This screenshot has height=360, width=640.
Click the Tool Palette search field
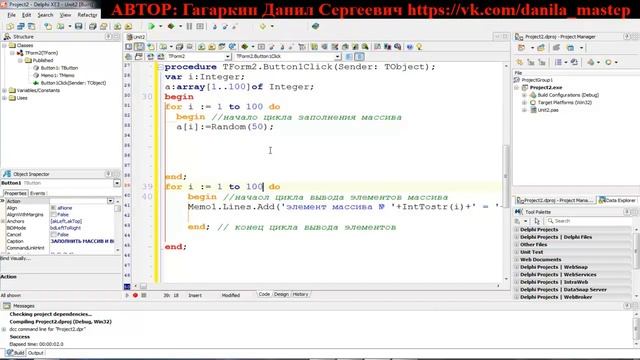588,221
